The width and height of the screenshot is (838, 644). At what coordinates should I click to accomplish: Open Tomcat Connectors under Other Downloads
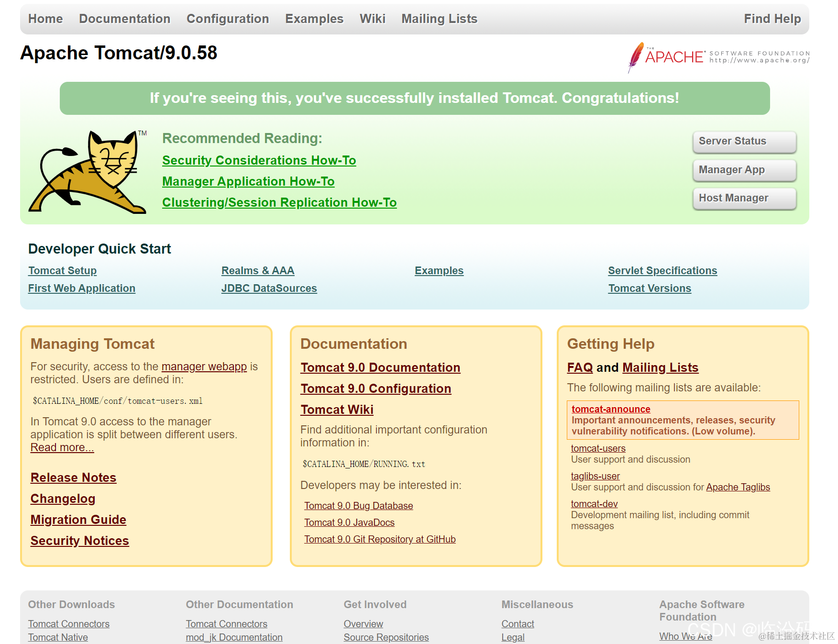(69, 624)
